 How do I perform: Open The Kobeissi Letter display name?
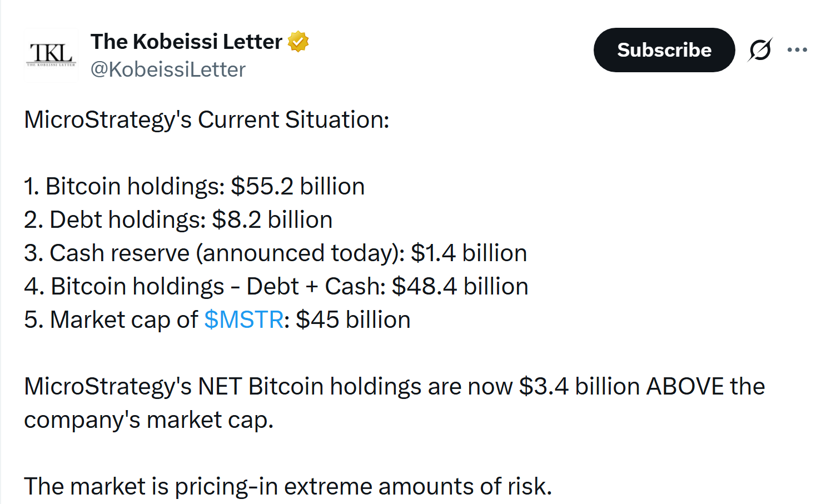click(x=186, y=42)
